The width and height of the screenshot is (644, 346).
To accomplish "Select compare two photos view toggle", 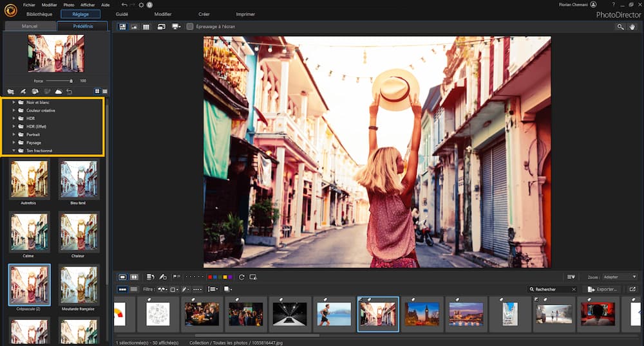I will 134,277.
